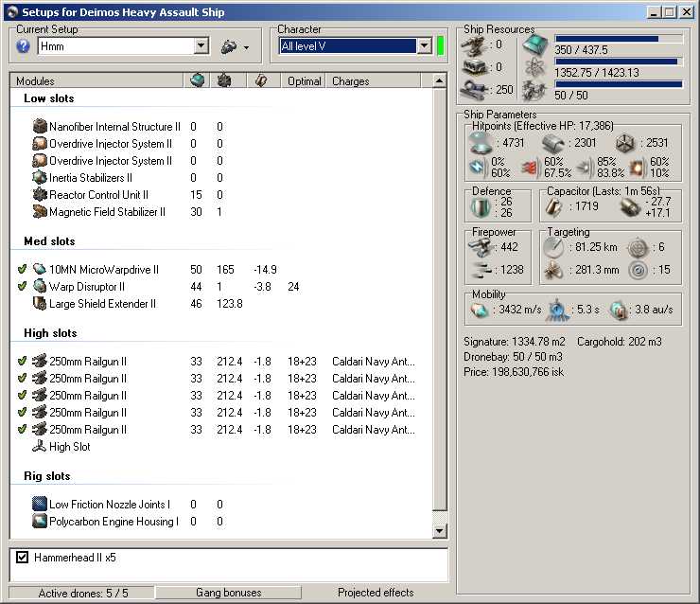Click the powergrid usage bar 1352.75 / 1423.13

click(619, 62)
